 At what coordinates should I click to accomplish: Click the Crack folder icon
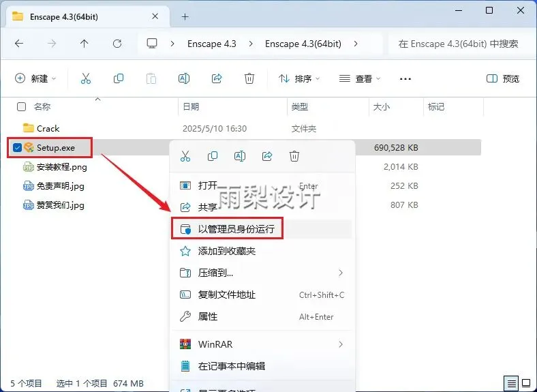(x=29, y=128)
